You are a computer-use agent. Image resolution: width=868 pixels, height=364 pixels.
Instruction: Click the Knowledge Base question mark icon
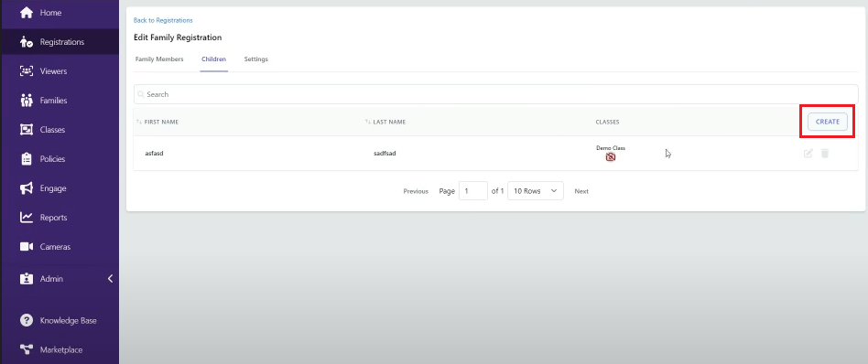coord(27,320)
